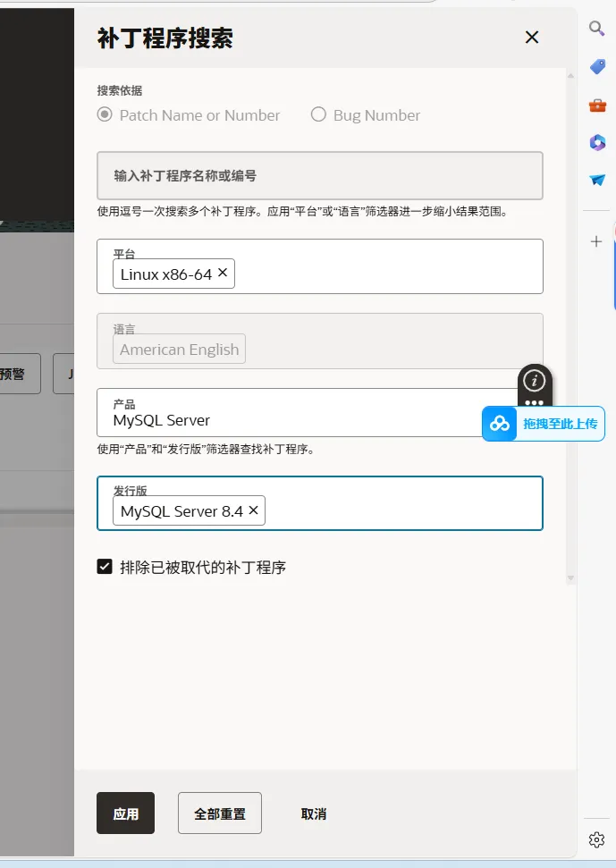Viewport: 616px width, 868px height.
Task: Open the 产品 MySQL Server dropdown
Action: point(320,412)
